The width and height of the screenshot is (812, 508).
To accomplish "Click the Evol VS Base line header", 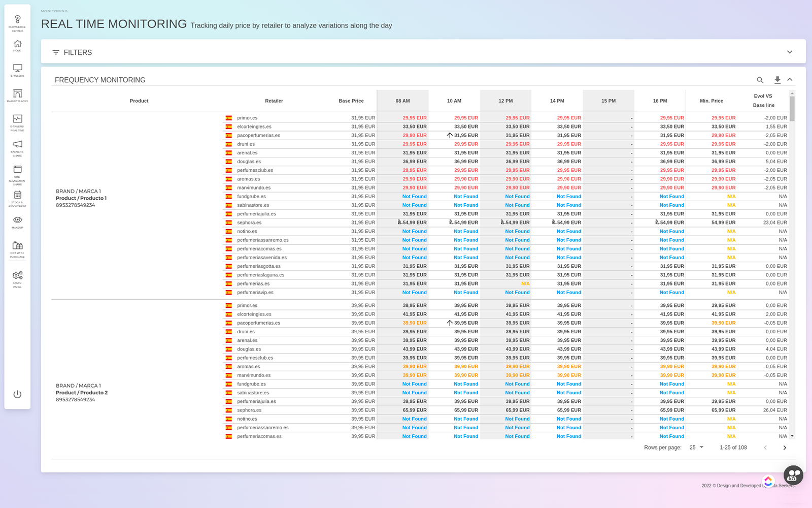I will (763, 101).
